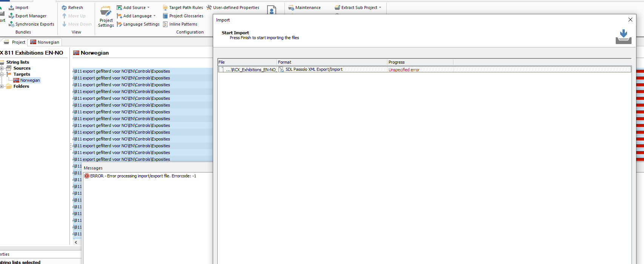Click the Extract Sub Project icon

pos(337,8)
